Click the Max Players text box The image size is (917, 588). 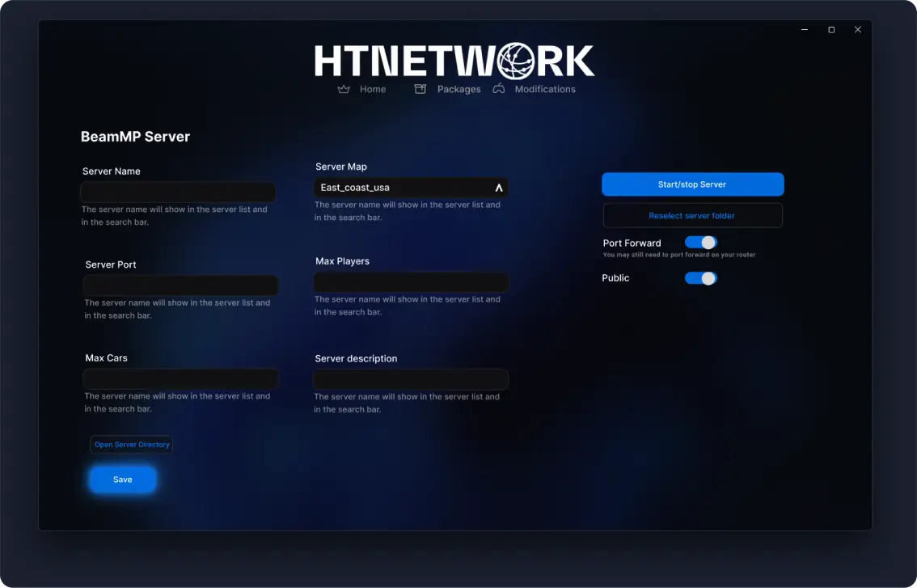click(411, 281)
